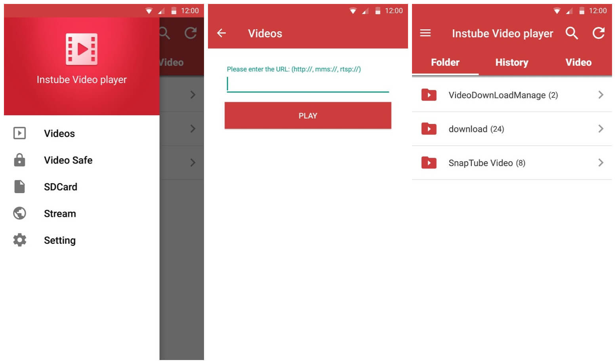Tap the dimmed Video tab behind drawer

click(172, 62)
